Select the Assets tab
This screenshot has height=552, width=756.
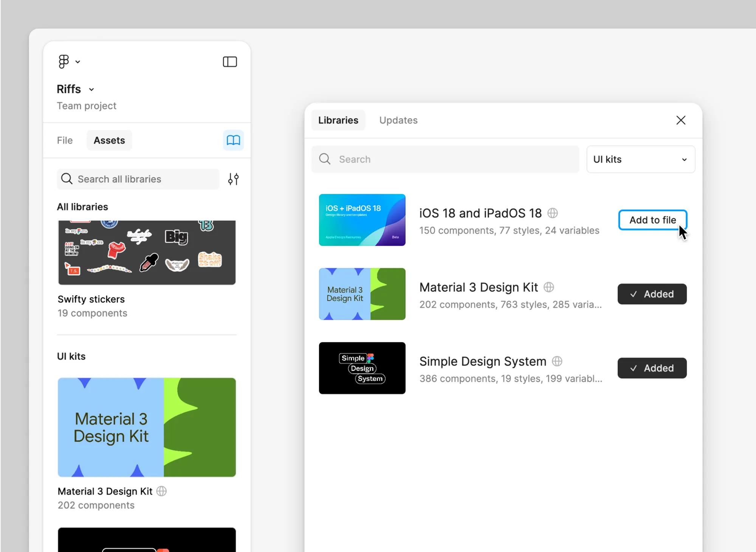[109, 140]
